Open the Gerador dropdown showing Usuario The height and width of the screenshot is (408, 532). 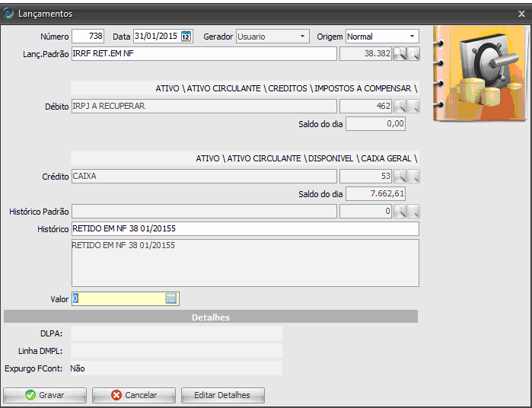click(272, 37)
